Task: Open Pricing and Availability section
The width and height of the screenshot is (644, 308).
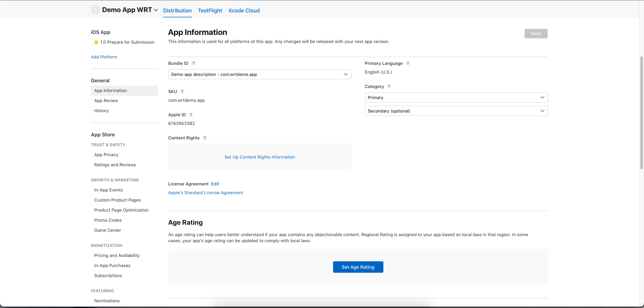Action: (x=117, y=256)
